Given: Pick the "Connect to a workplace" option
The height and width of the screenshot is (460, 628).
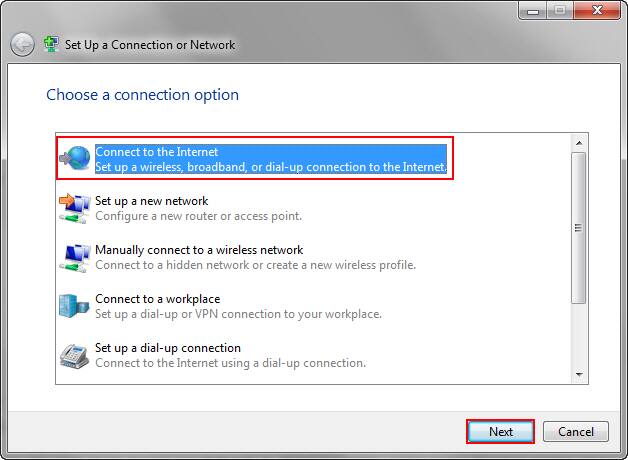Looking at the screenshot, I should coord(157,299).
